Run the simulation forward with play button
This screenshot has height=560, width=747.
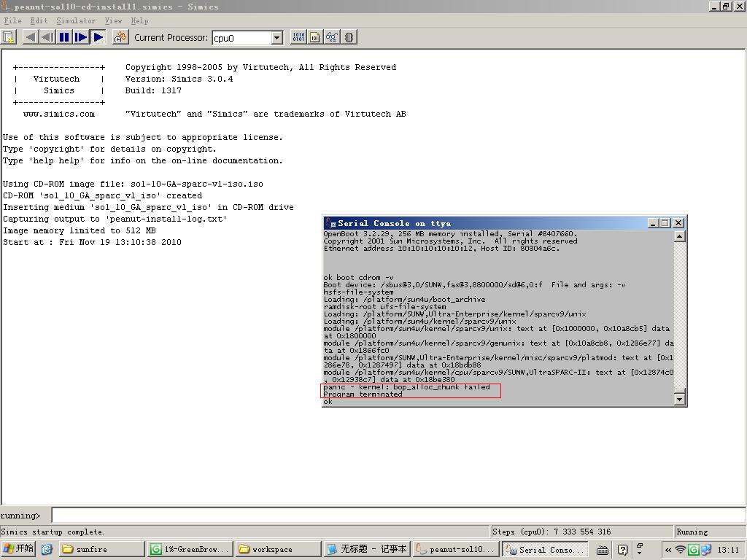tap(98, 37)
